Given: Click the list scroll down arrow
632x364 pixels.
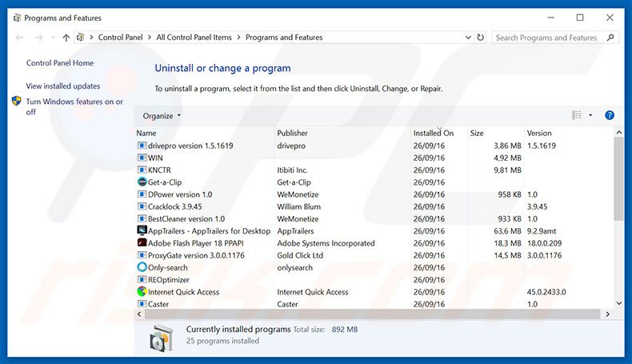Looking at the screenshot, I should 618,303.
